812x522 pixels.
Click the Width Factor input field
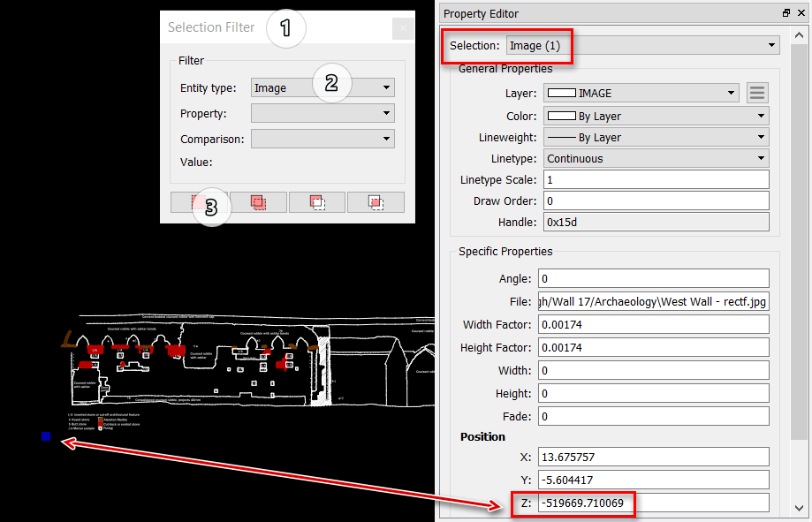click(x=654, y=325)
